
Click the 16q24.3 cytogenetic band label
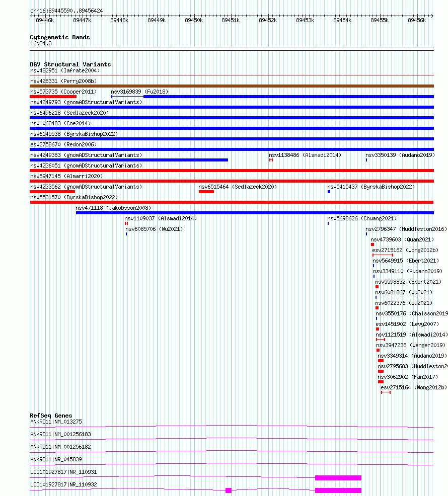pos(41,43)
